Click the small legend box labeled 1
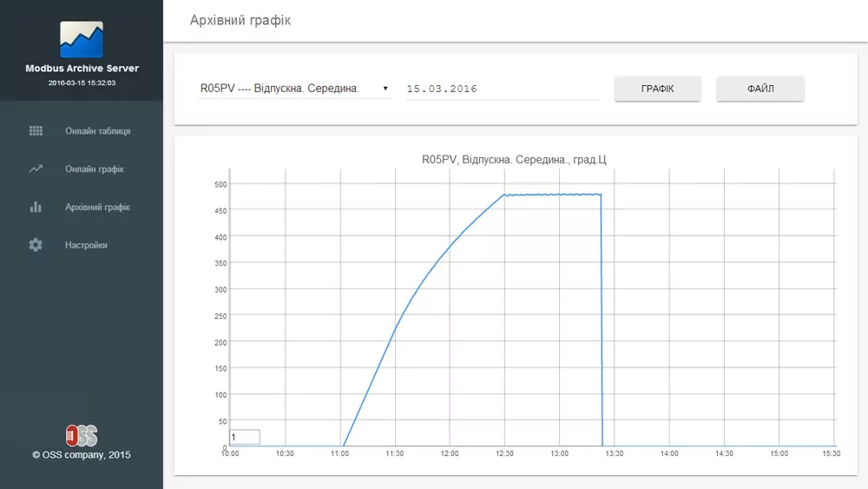Viewport: 868px width, 489px height. pos(245,437)
